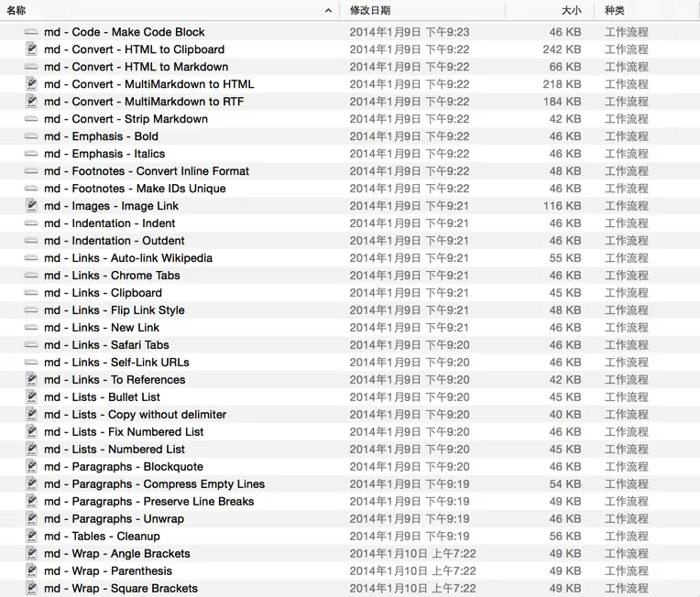Click icon beside Indentation - Indent
The width and height of the screenshot is (700, 597).
tap(31, 223)
